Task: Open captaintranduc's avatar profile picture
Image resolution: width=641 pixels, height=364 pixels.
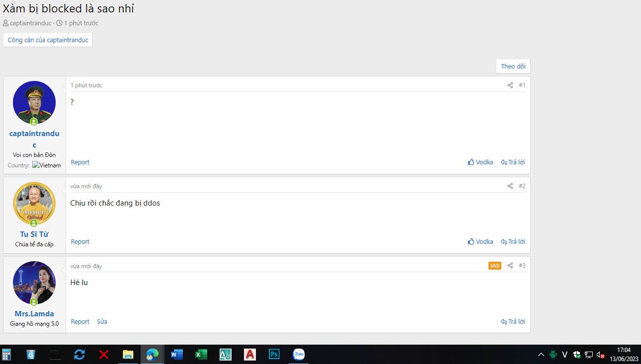Action: 34,102
